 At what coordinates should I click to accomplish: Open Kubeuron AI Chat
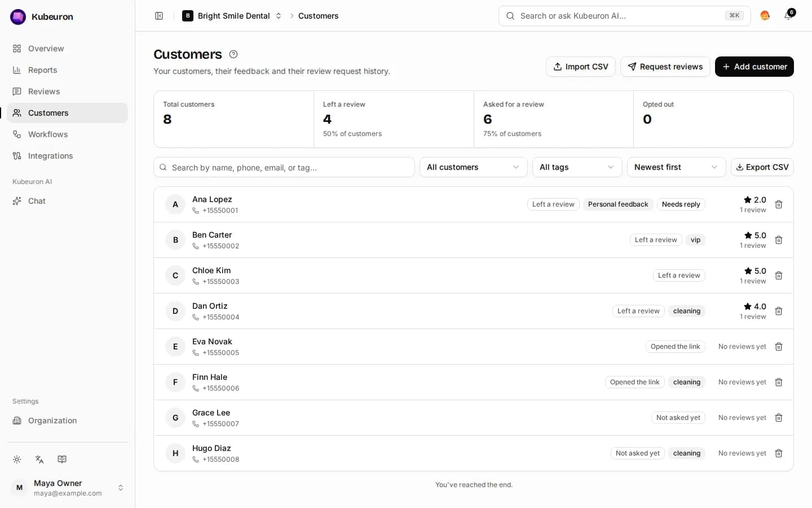tap(68, 201)
